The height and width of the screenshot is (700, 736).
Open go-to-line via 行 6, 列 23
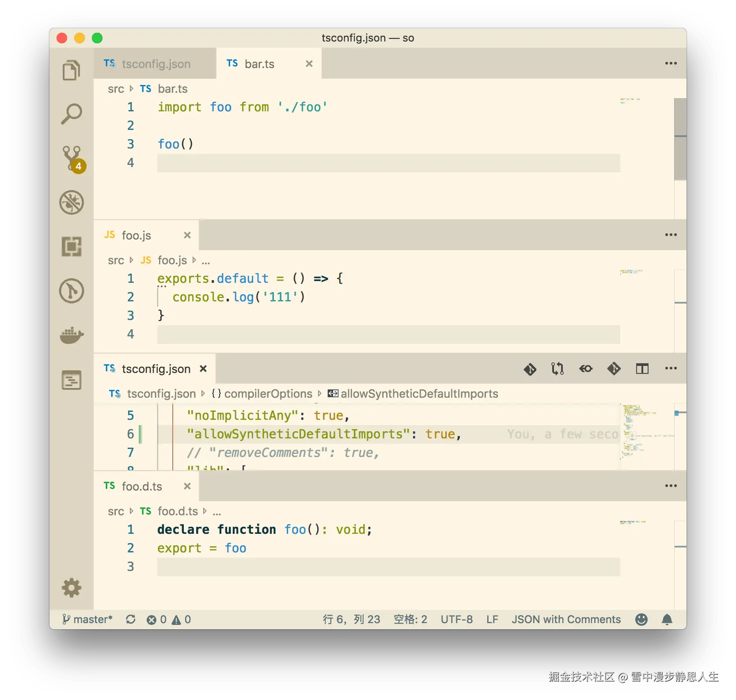tap(352, 619)
